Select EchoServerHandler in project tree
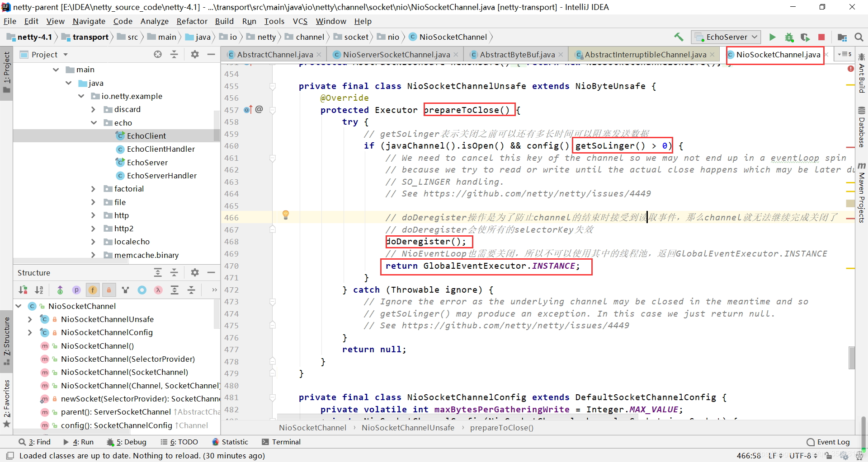 click(161, 176)
